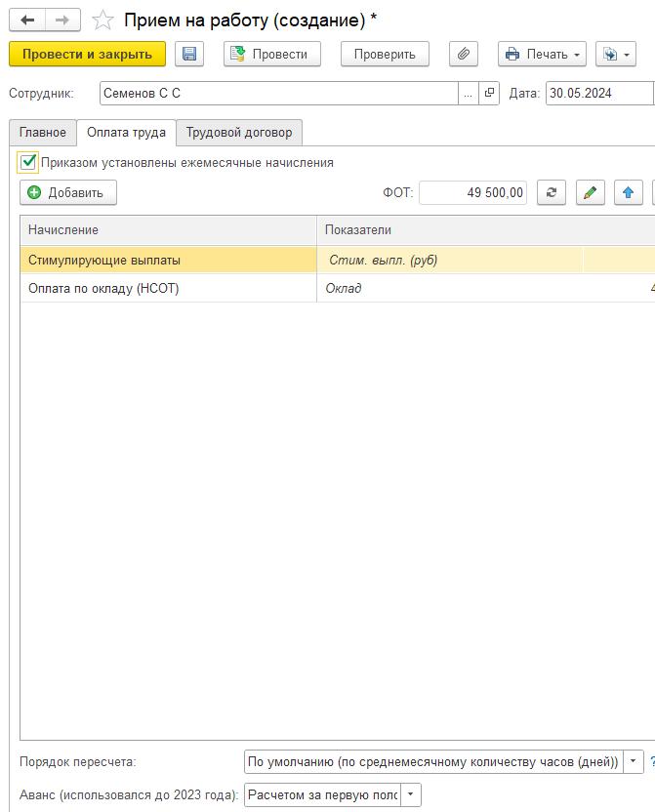The height and width of the screenshot is (812, 655).
Task: Expand the recalculation order dropdown
Action: pyautogui.click(x=634, y=762)
